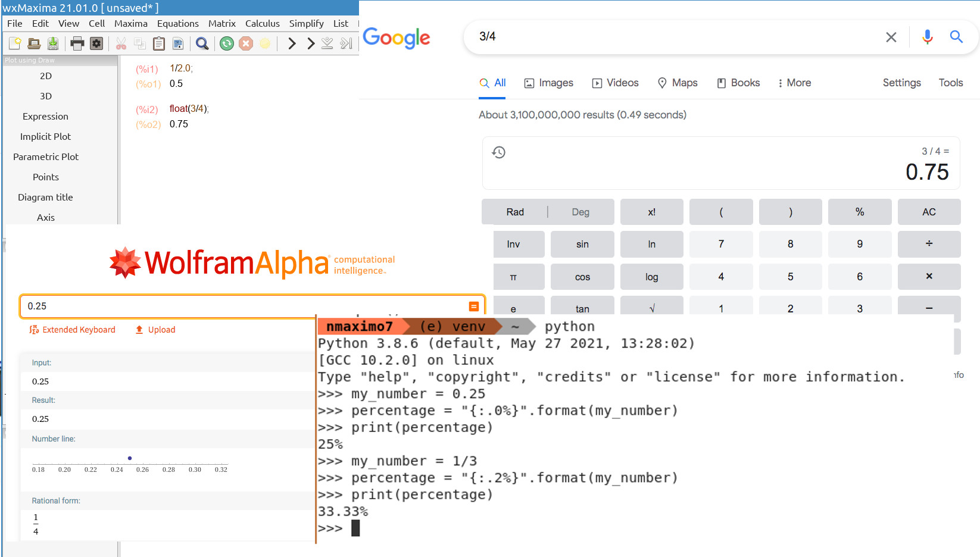Clear the Google search box with X
Viewport: 980px width, 557px height.
pyautogui.click(x=891, y=37)
